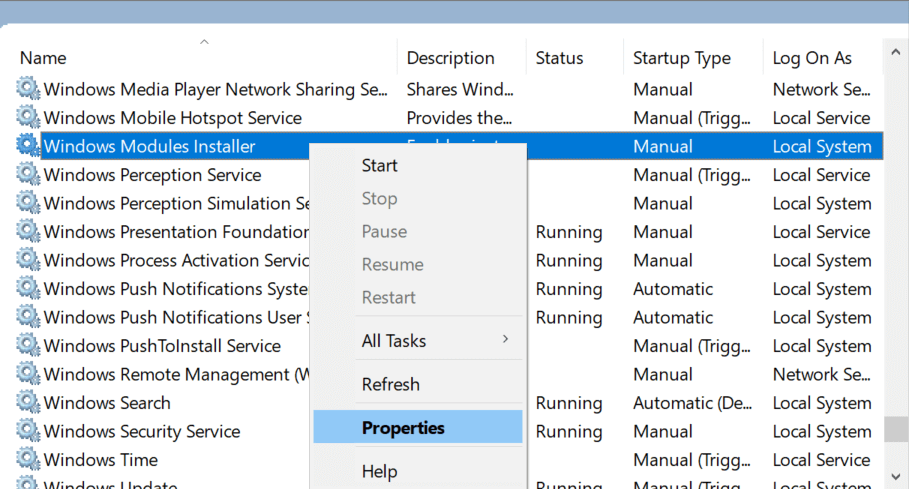909x489 pixels.
Task: Click gear icon for Windows Search service
Action: coord(27,403)
